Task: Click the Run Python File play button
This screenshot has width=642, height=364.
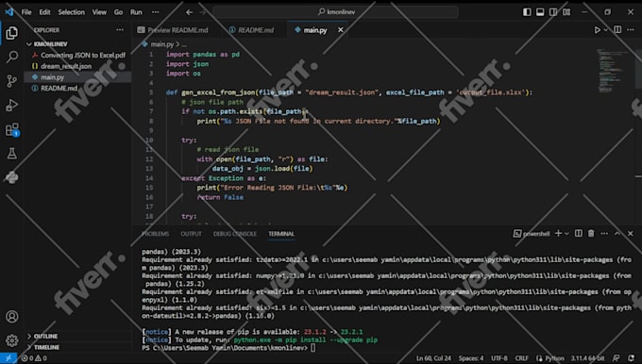Action: pyautogui.click(x=597, y=30)
